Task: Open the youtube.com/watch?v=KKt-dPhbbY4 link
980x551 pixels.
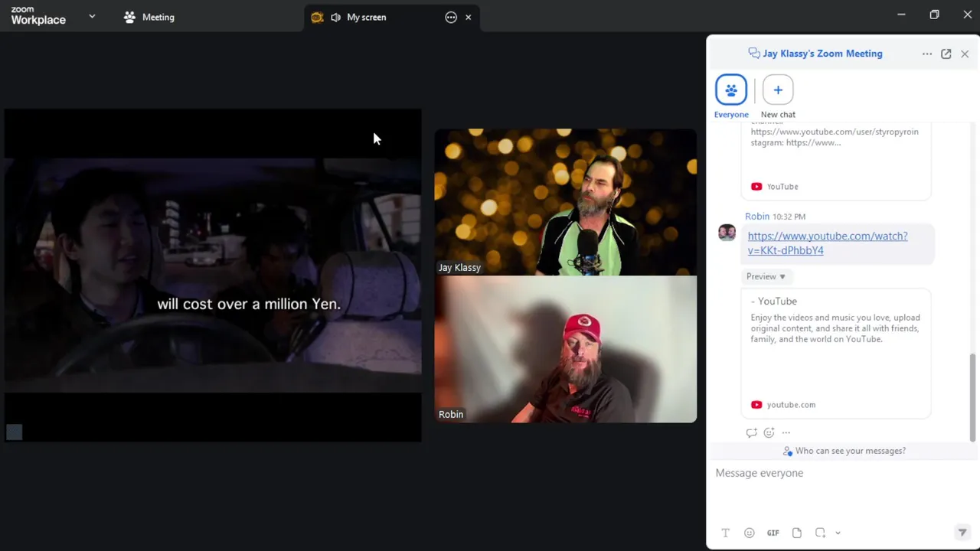Action: [x=828, y=243]
